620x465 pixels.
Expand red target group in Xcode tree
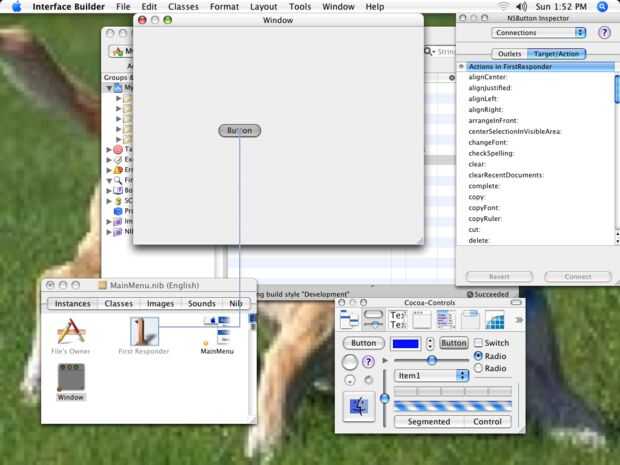(x=109, y=149)
